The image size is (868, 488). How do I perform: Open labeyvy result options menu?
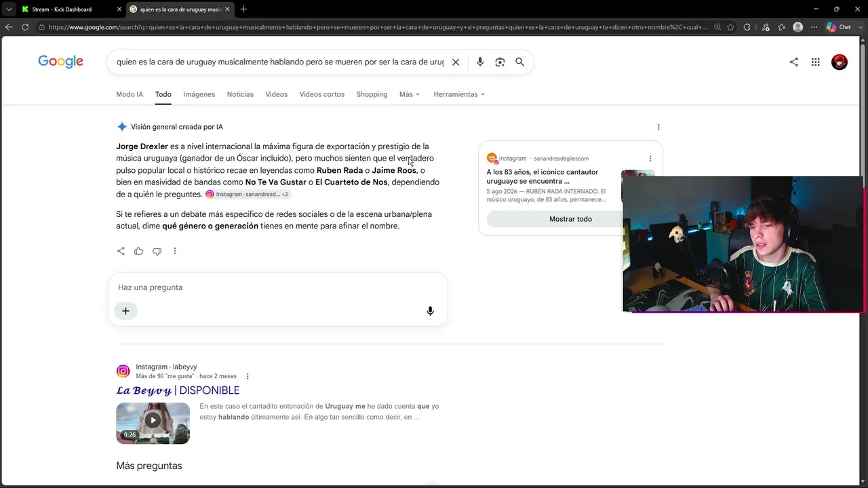pyautogui.click(x=248, y=376)
